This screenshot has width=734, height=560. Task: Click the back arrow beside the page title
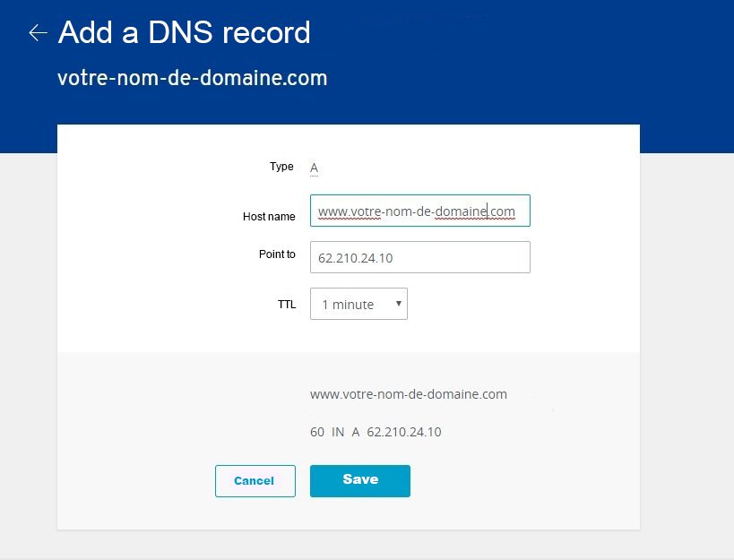[37, 33]
